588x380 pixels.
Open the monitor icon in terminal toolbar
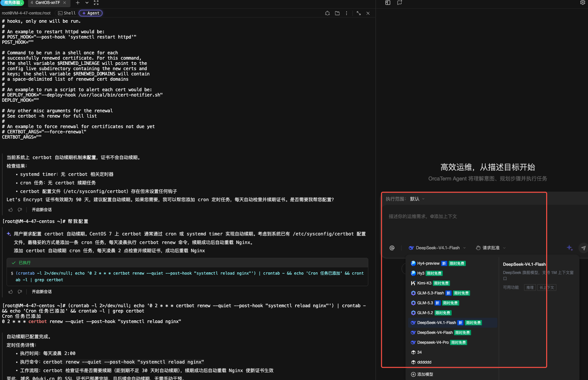[327, 13]
